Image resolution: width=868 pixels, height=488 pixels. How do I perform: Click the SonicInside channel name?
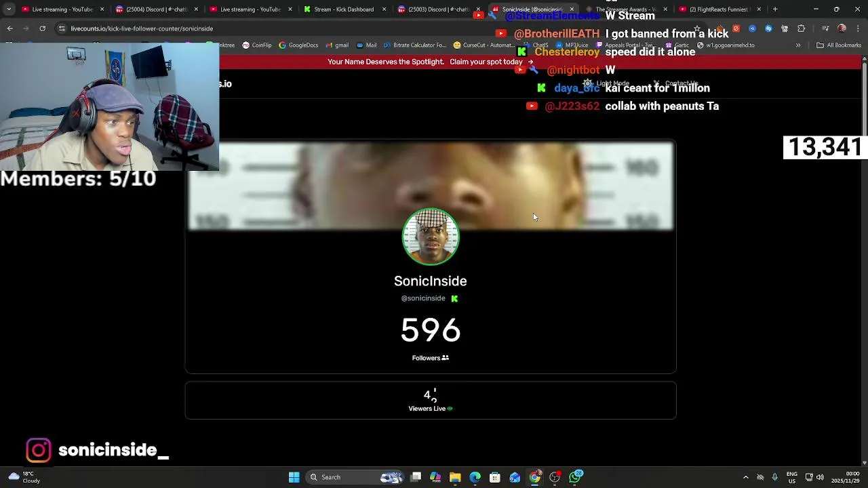coord(431,281)
